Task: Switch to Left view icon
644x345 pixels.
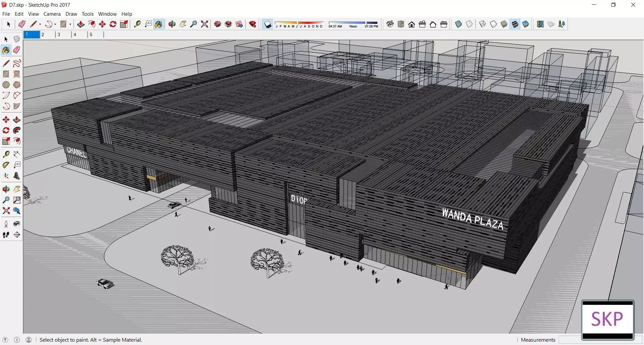Action: pyautogui.click(x=444, y=24)
